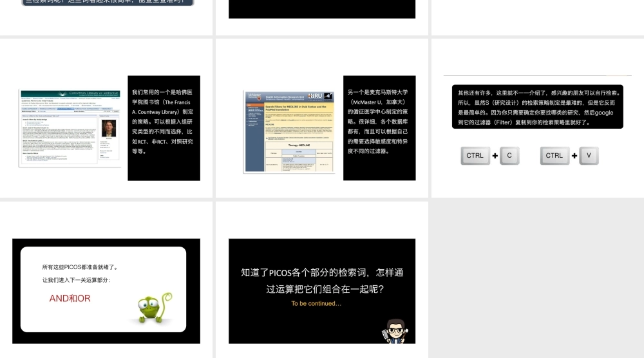Viewport: 644px width, 358px height.
Task: Click the C key icon
Action: click(509, 156)
